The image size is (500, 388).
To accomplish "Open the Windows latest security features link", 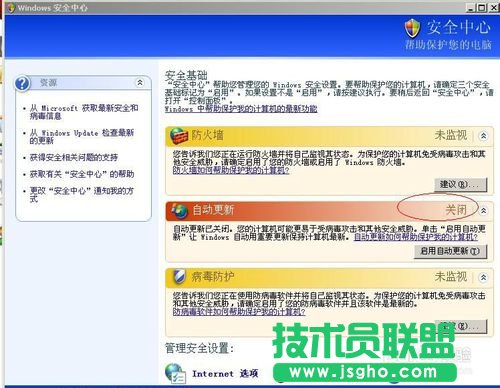I will [241, 108].
